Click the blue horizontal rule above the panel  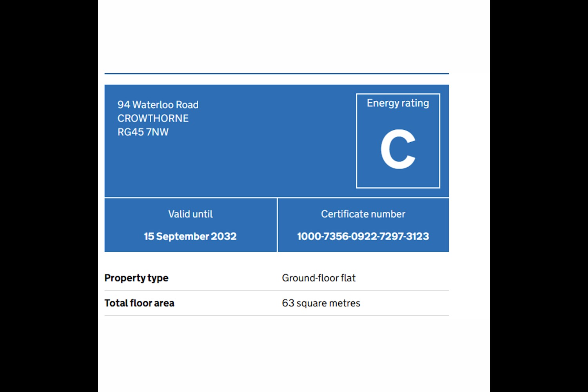coord(277,73)
